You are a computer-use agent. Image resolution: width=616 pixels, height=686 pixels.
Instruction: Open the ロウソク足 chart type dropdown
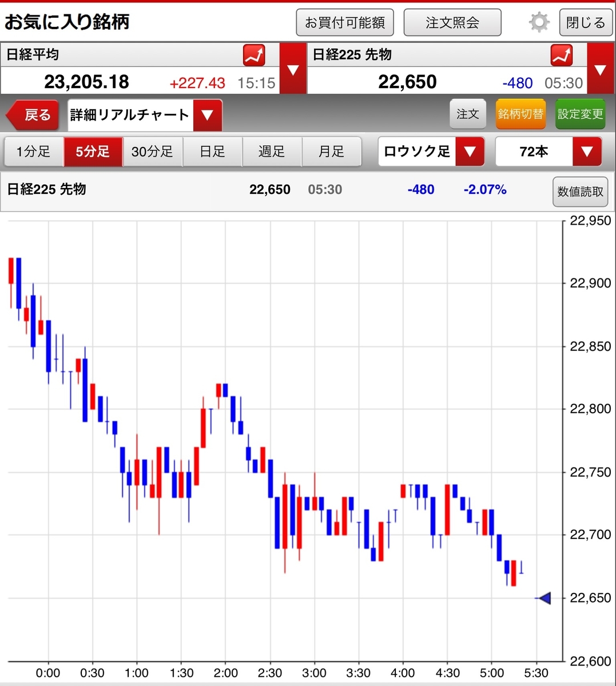(431, 152)
